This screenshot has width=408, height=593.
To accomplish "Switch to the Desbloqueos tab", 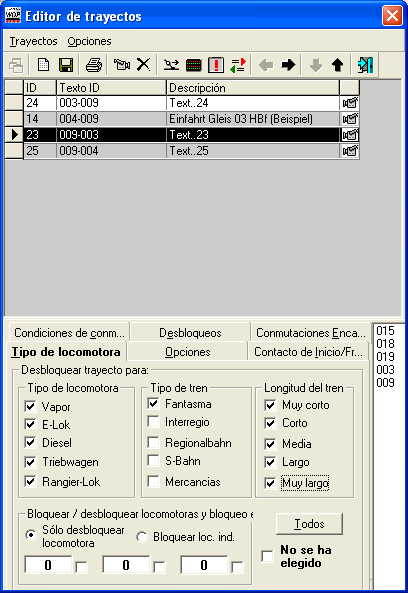I will (190, 333).
